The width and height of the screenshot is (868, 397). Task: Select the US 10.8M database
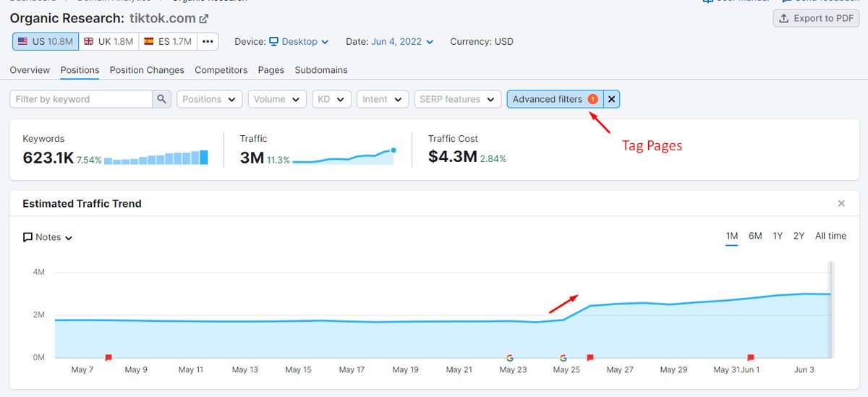tap(45, 42)
